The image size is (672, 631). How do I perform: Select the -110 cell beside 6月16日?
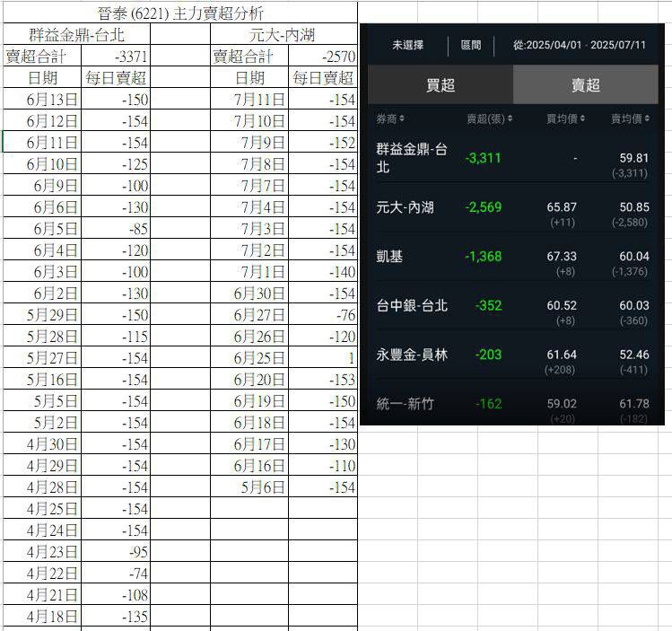coord(323,465)
